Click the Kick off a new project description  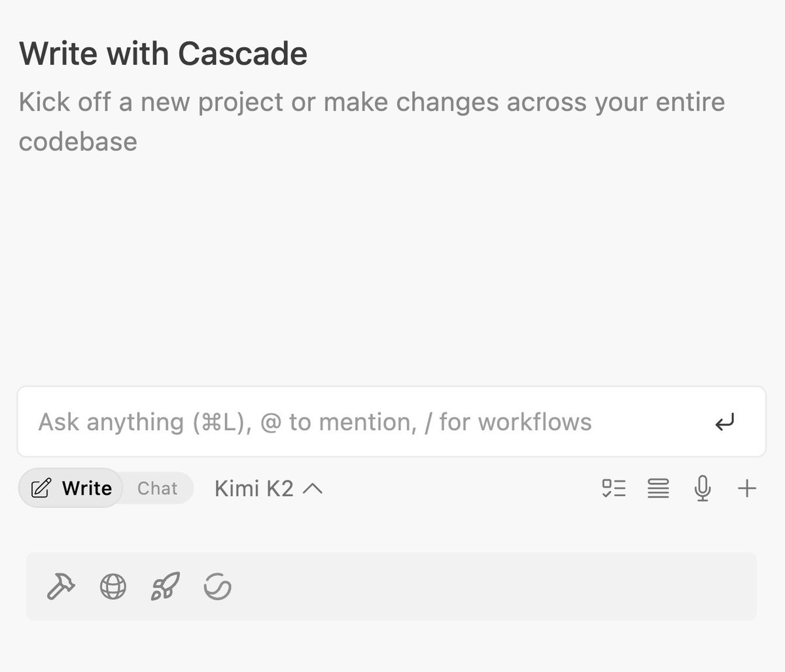pos(372,122)
